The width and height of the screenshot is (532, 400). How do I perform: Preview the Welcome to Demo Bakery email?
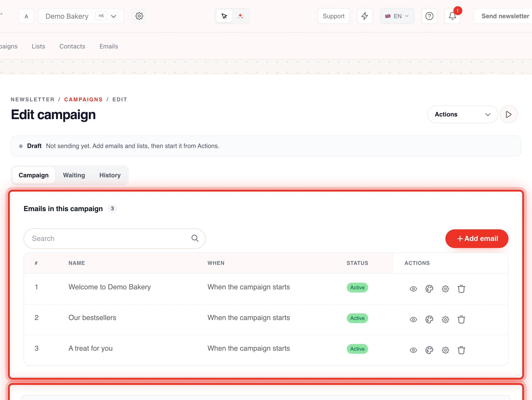click(413, 289)
